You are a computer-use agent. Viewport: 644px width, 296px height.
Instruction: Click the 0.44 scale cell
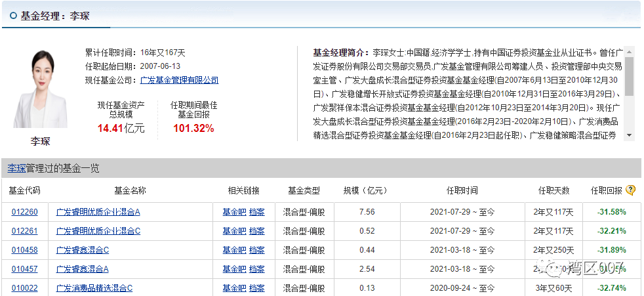[367, 250]
